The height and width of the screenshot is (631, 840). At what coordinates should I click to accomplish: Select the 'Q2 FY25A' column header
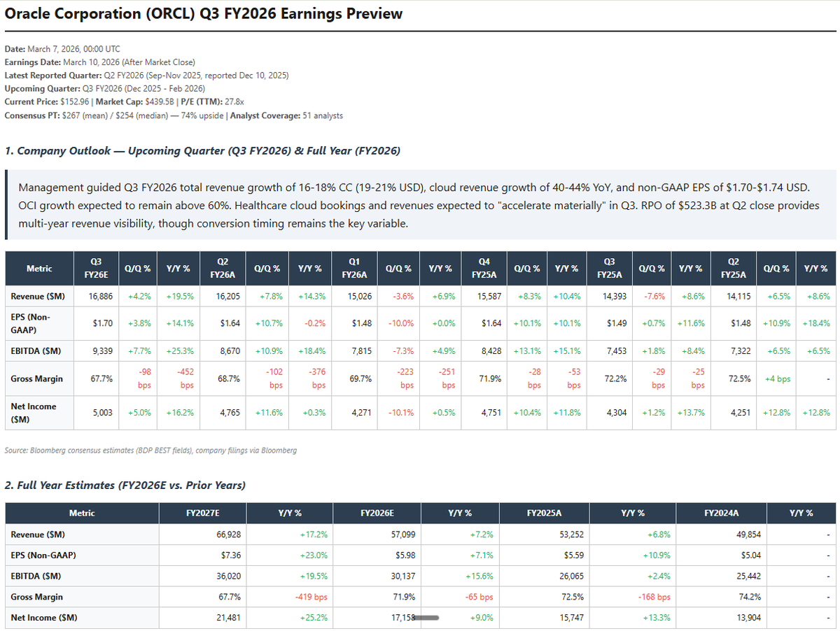tap(733, 268)
